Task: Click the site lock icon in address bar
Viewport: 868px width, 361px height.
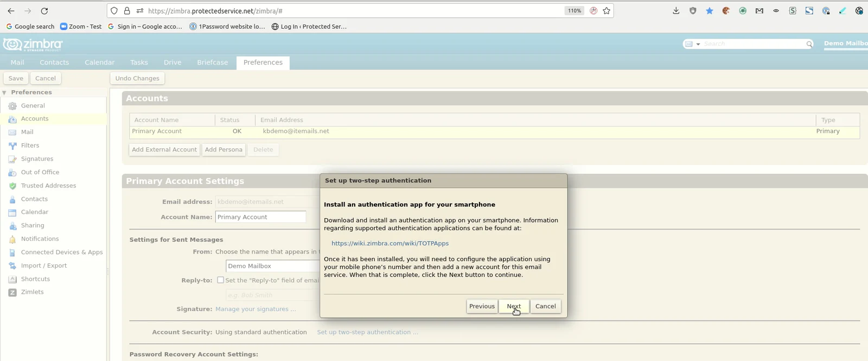Action: 127,11
